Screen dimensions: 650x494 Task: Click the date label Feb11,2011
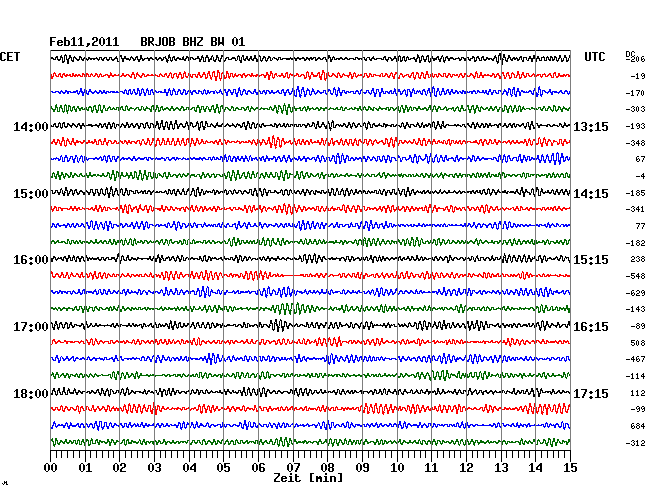(x=84, y=42)
